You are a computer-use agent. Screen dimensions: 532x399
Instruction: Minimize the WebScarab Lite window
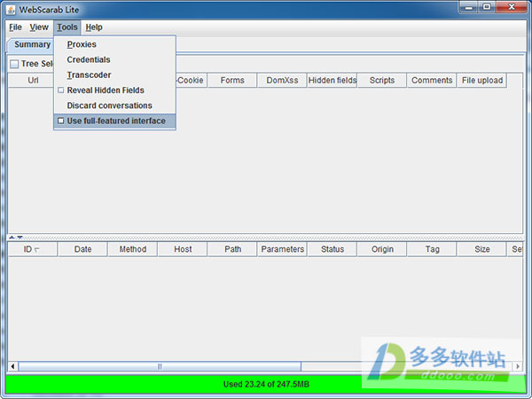click(469, 7)
